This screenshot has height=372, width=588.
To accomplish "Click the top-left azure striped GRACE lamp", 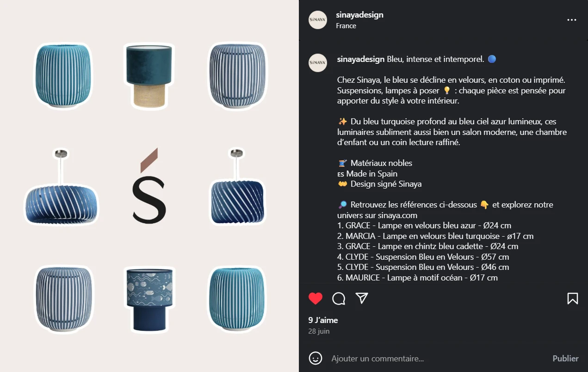I will (63, 76).
